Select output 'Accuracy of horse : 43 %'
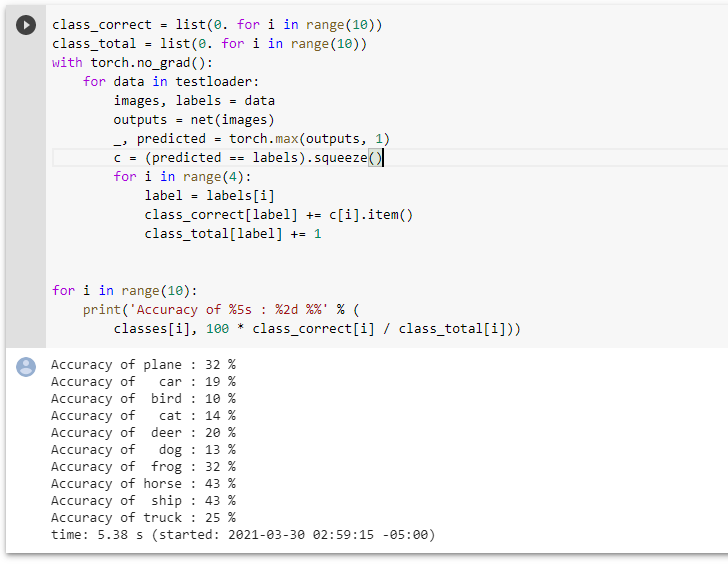The height and width of the screenshot is (564, 728). [x=143, y=484]
